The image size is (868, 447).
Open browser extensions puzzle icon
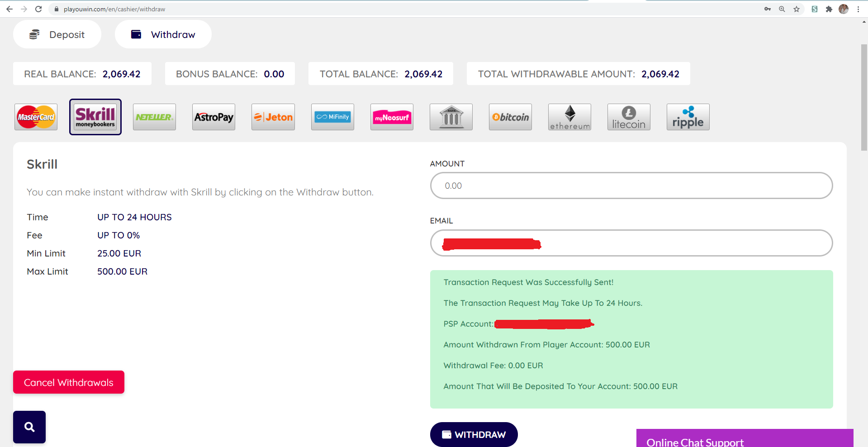pos(829,9)
